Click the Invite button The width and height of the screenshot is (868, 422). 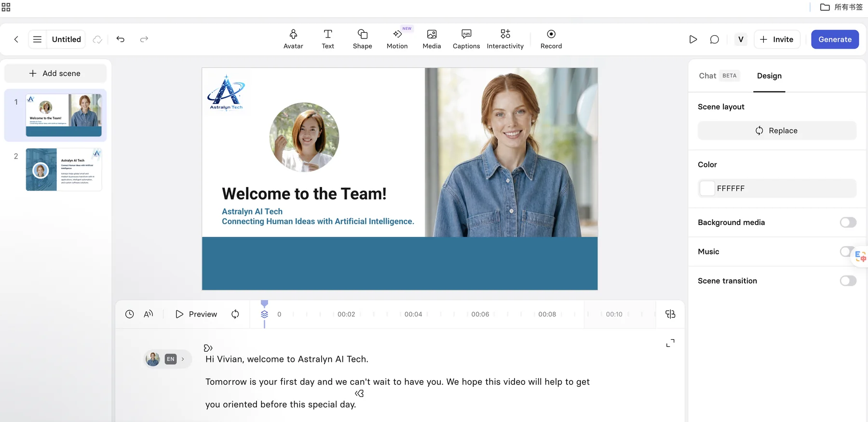[x=777, y=40]
